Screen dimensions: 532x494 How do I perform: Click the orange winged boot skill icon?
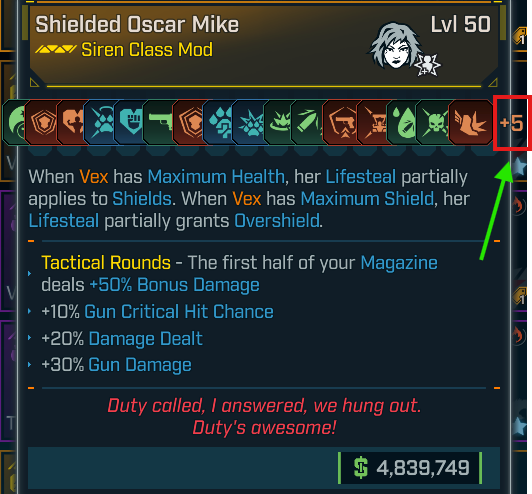tap(471, 122)
